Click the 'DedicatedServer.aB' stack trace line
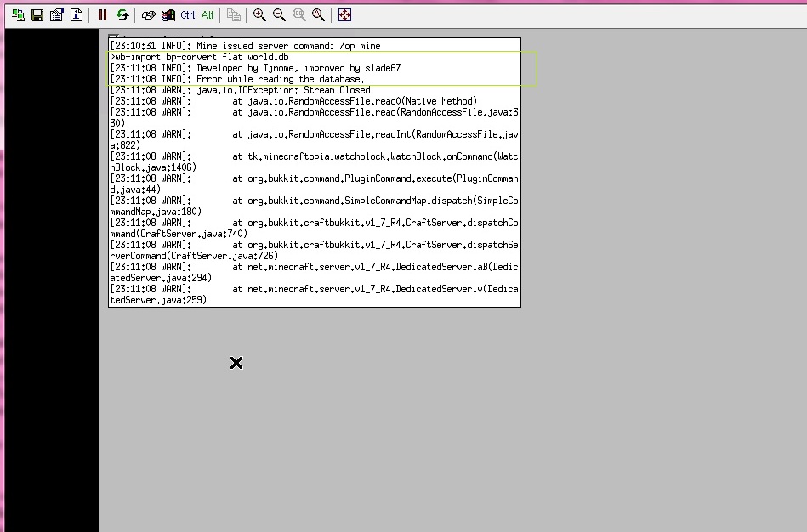The height and width of the screenshot is (532, 807). click(x=314, y=272)
